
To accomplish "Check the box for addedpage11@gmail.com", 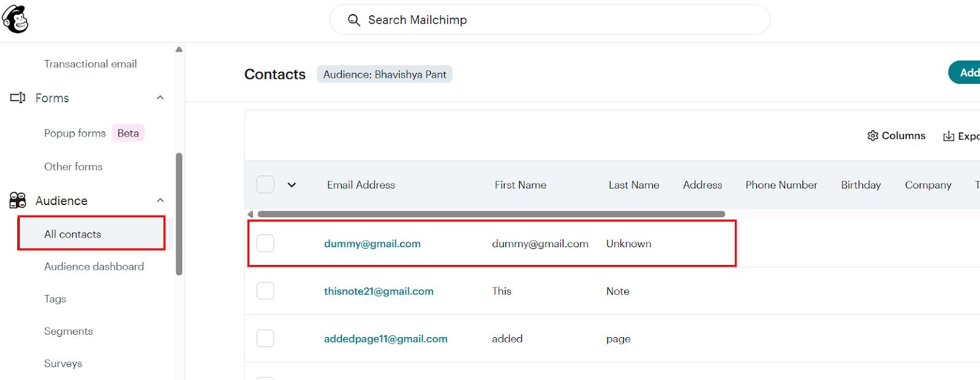I will click(265, 338).
